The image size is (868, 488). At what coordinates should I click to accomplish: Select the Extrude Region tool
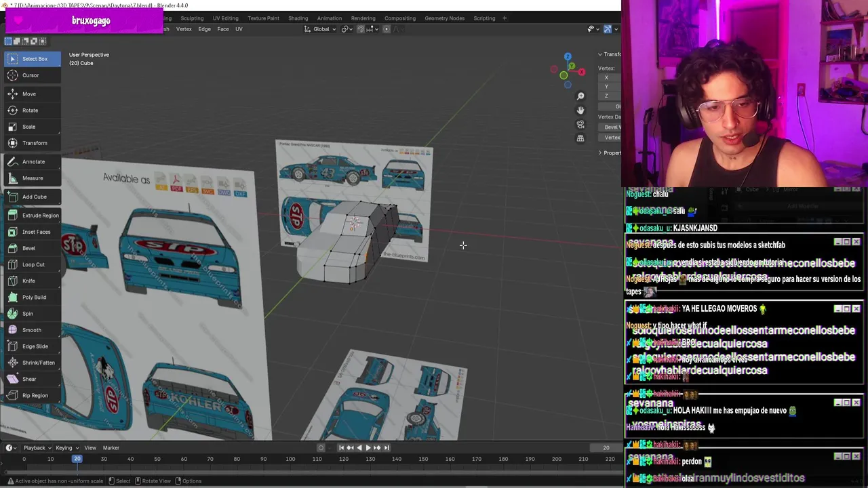pos(31,216)
